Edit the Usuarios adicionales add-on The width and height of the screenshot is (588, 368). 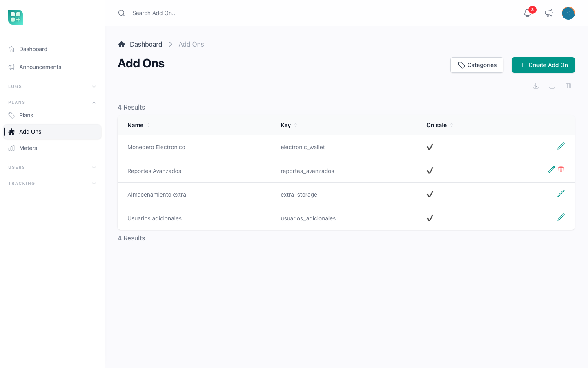(561, 217)
